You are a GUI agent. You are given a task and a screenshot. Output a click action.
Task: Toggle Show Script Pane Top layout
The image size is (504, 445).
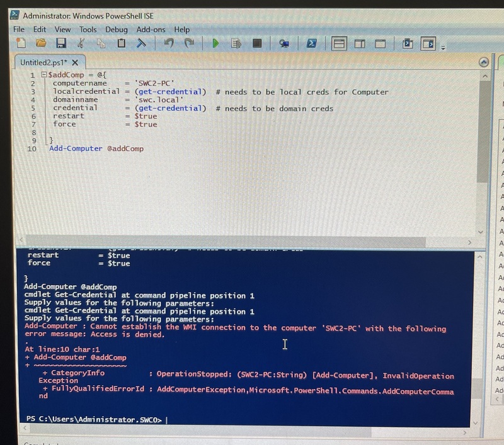click(x=339, y=44)
